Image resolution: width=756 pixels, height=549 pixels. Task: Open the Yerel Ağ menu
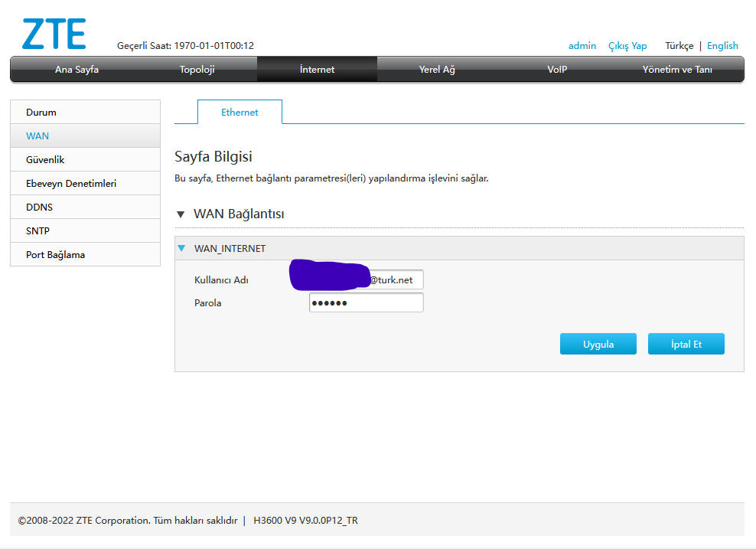[x=437, y=70]
